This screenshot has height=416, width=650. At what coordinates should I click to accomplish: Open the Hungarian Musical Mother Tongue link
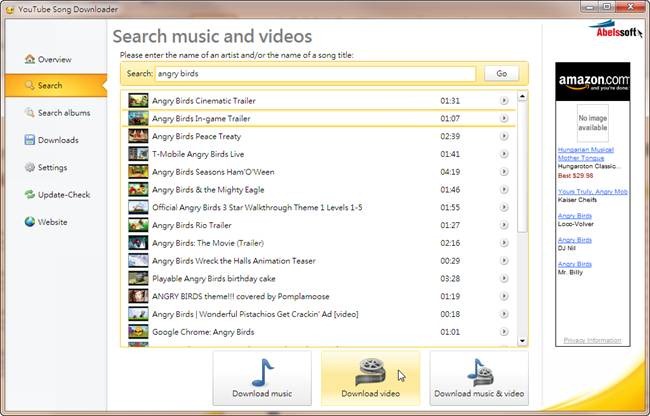pyautogui.click(x=586, y=154)
